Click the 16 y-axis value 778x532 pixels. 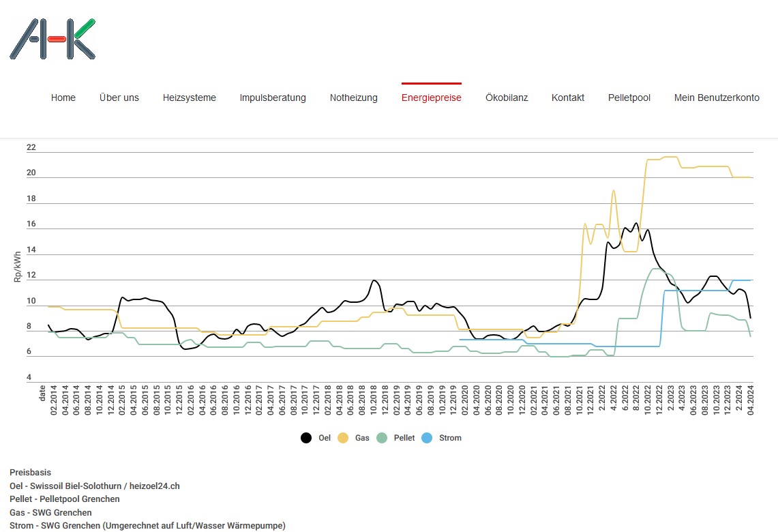pyautogui.click(x=31, y=224)
